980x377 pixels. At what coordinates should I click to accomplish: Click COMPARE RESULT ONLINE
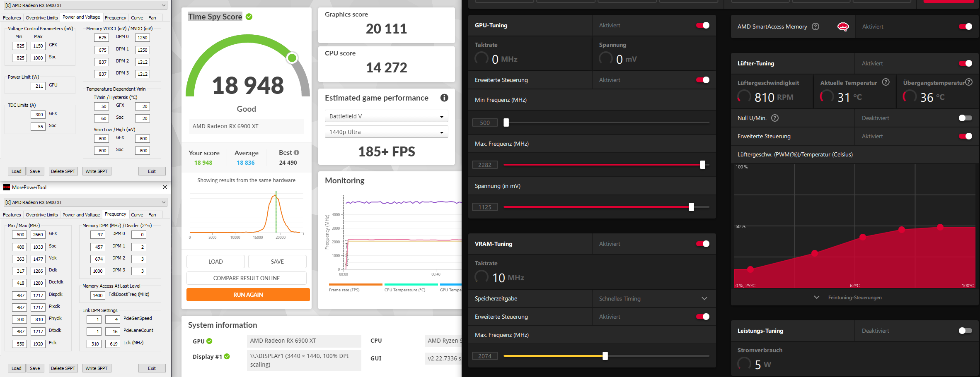pos(247,278)
